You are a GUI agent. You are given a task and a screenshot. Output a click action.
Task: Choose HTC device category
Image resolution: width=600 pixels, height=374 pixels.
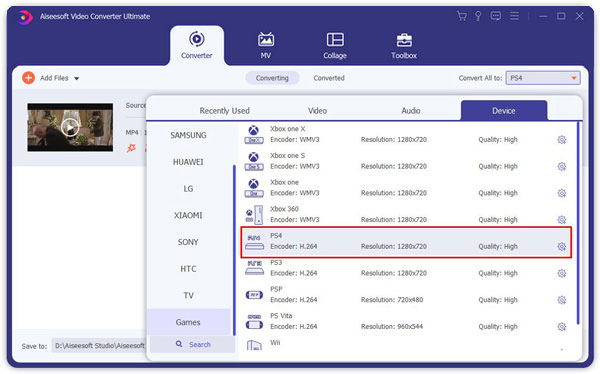point(188,269)
